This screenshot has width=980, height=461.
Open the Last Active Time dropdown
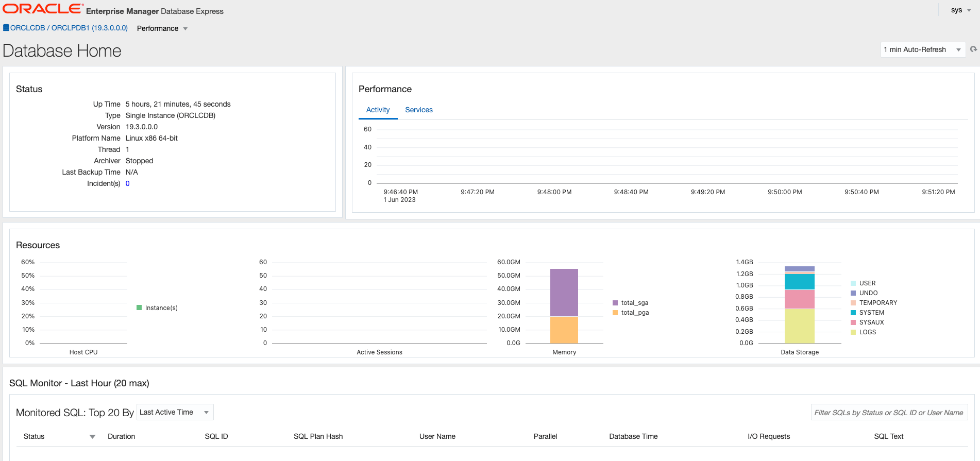175,412
